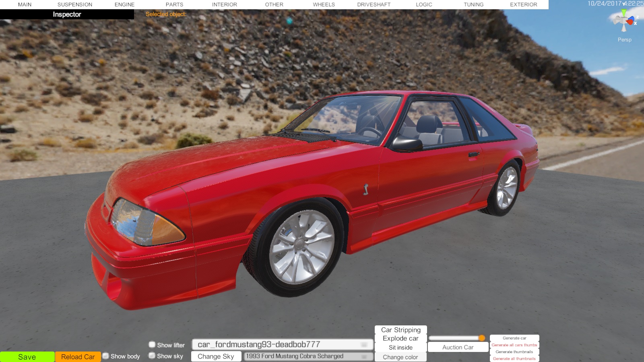The width and height of the screenshot is (644, 362).
Task: Select the WHEELS tab
Action: point(324,4)
